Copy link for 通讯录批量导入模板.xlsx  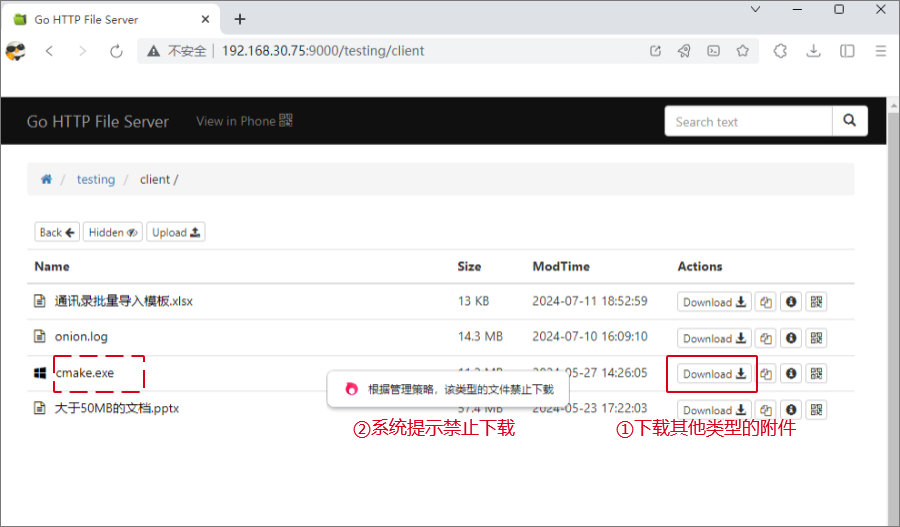tap(766, 302)
